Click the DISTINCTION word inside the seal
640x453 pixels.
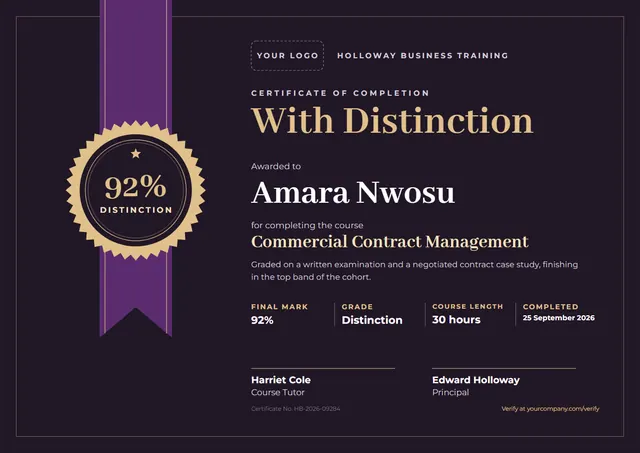(x=136, y=210)
